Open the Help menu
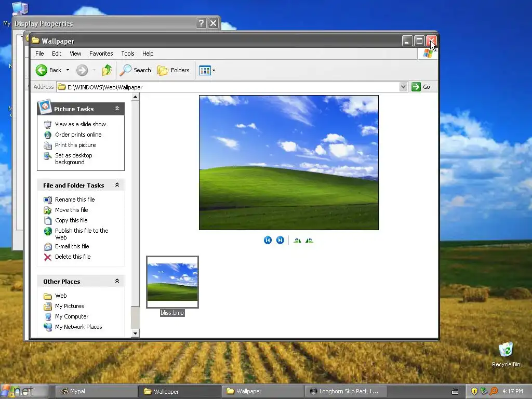The image size is (532, 399). [148, 54]
